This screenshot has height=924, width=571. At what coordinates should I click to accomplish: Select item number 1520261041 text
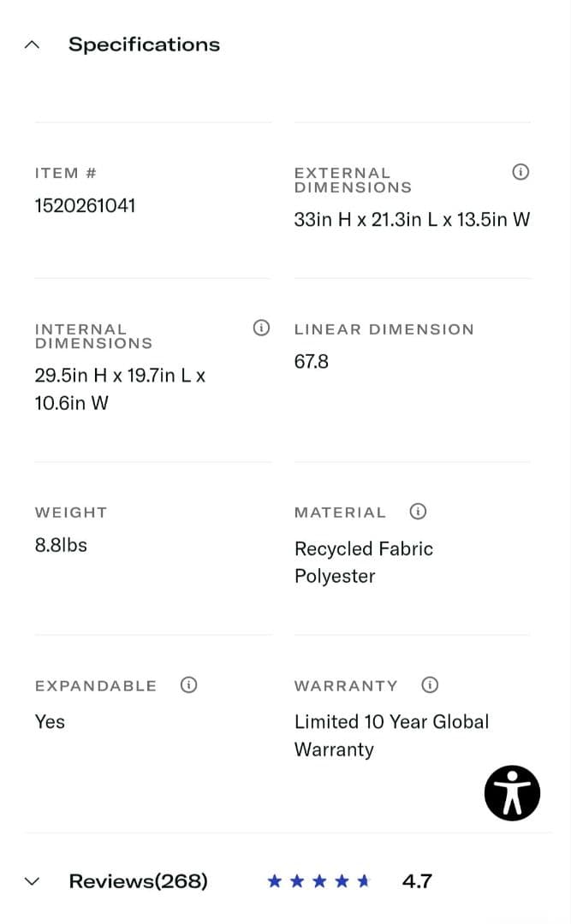click(85, 205)
